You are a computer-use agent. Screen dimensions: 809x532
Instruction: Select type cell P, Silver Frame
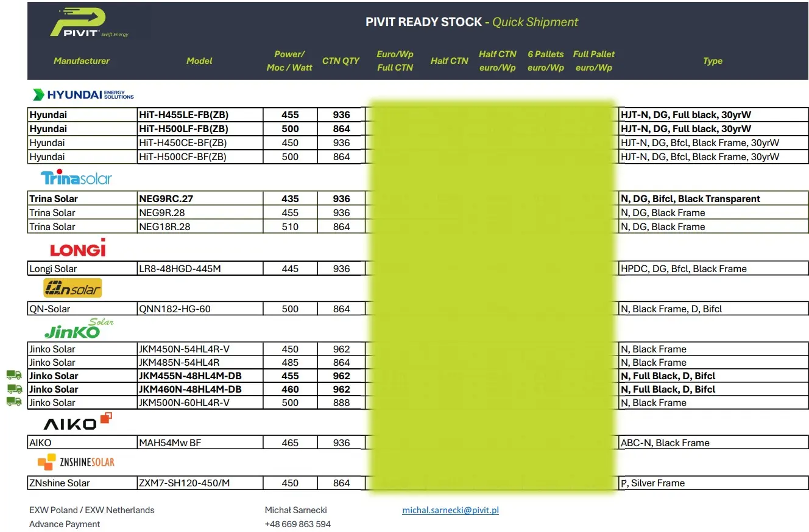(713, 483)
